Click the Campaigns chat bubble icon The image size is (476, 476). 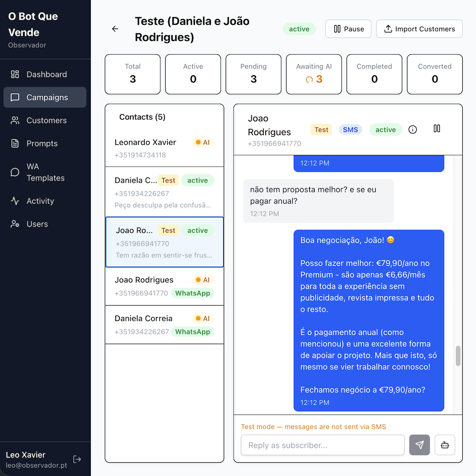(15, 98)
